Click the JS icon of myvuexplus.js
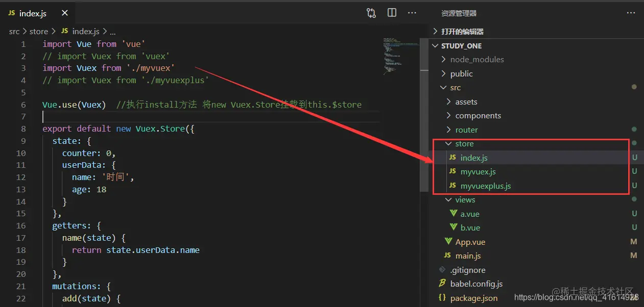This screenshot has height=307, width=644. (x=452, y=186)
